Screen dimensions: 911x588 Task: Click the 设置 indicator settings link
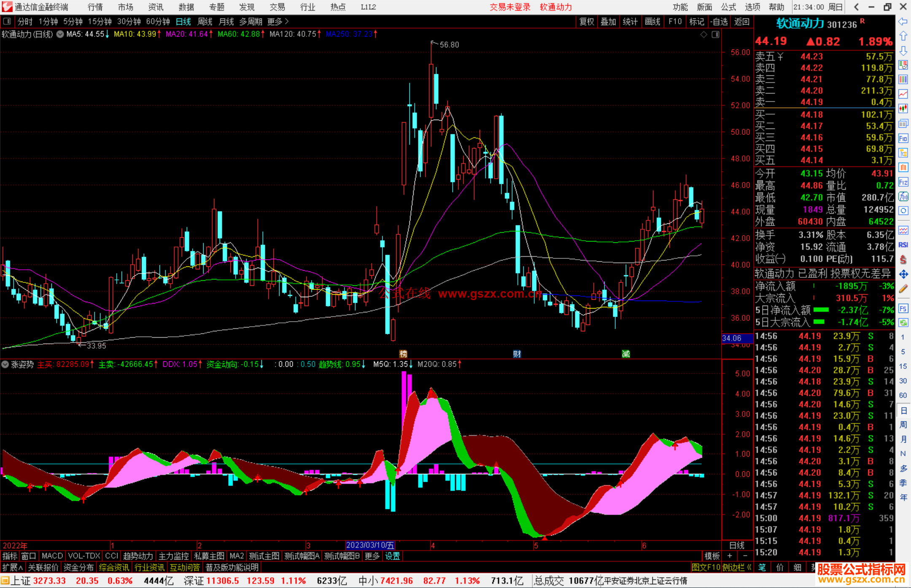(x=392, y=556)
